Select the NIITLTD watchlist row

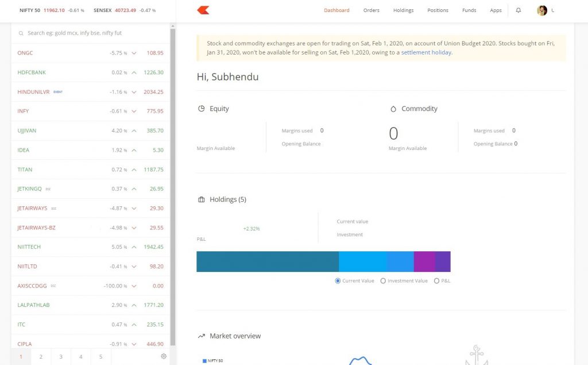point(90,267)
